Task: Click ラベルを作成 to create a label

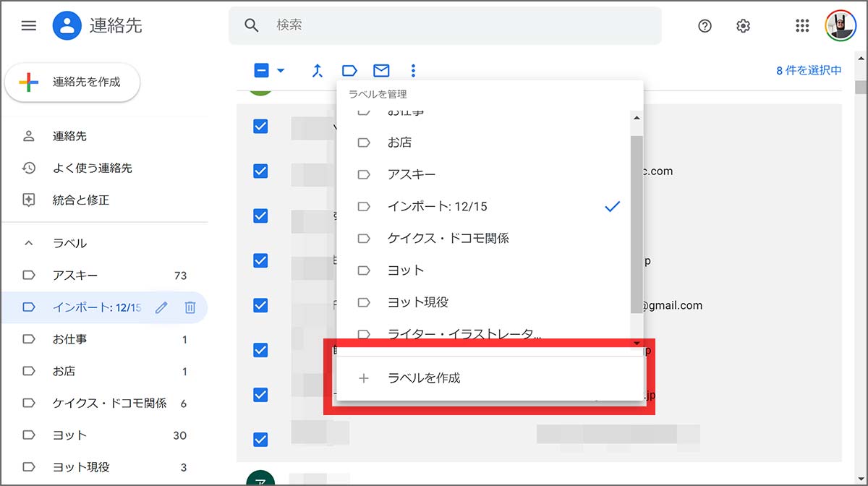Action: pos(424,378)
